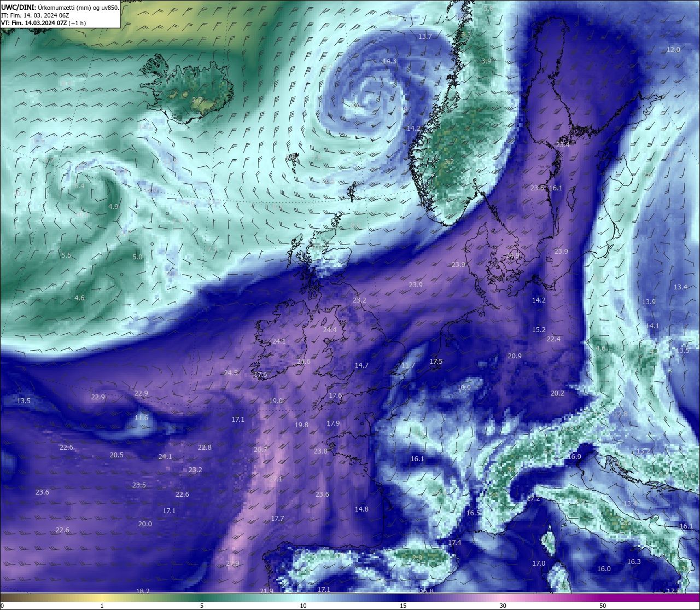The width and height of the screenshot is (700, 610).
Task: Click the 20.0 value in lower left
Action: 145,524
